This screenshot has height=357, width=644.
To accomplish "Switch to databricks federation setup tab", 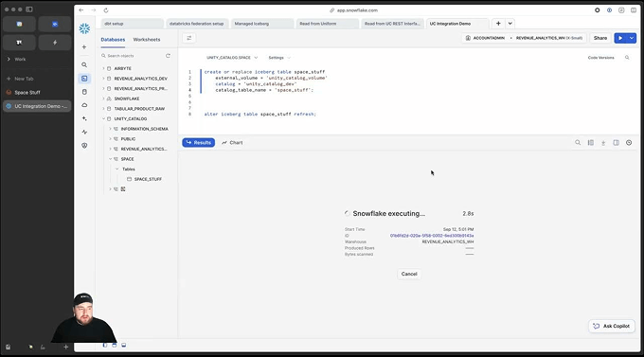I will 197,24.
